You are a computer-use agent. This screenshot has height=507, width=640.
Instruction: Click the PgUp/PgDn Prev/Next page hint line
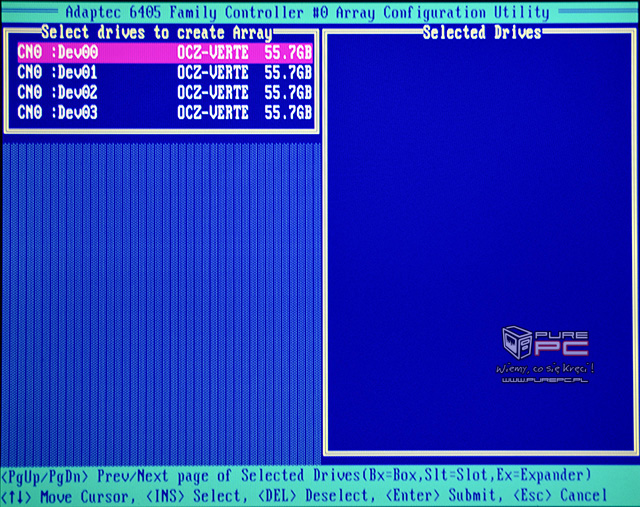(296, 476)
